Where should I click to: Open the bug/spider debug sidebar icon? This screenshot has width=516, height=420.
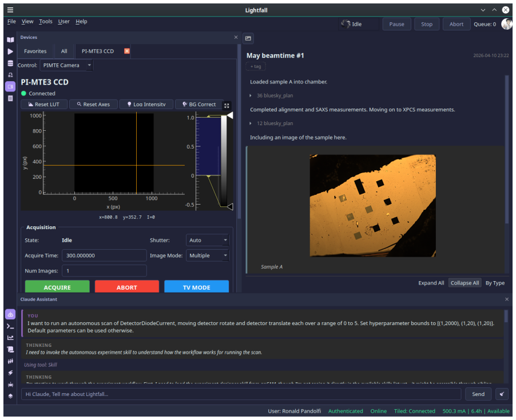coord(10,385)
